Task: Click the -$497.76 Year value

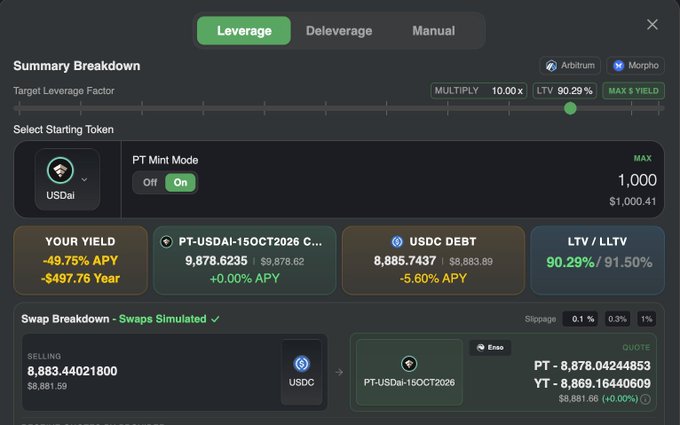Action: click(x=81, y=278)
